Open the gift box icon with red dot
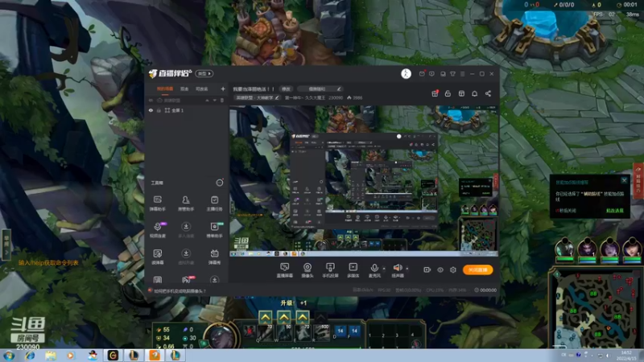The height and width of the screenshot is (362, 644). [x=435, y=93]
